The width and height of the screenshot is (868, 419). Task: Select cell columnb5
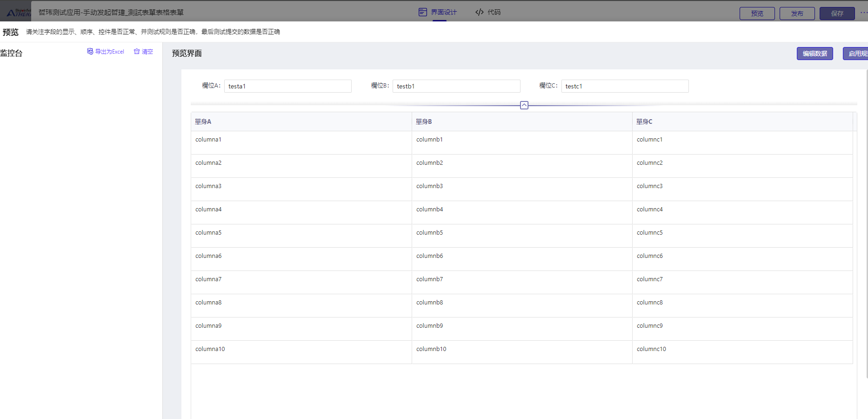click(522, 236)
